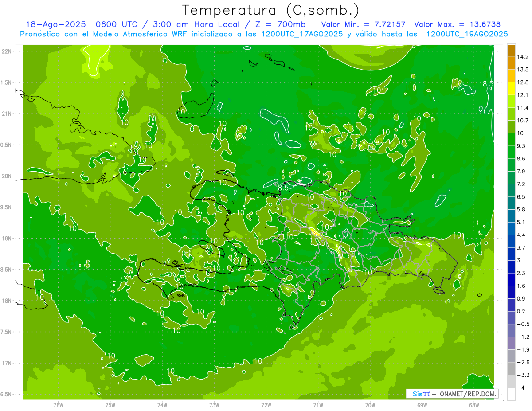Pick the gray swatch between -2.6 and -3.3
This screenshot has width=532, height=411.
click(511, 368)
